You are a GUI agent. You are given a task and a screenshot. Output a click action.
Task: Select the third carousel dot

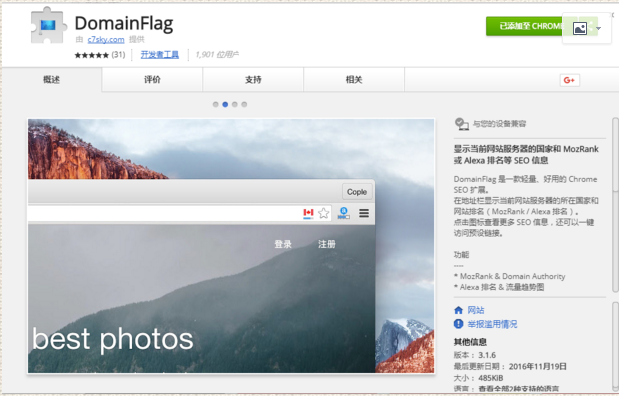click(x=234, y=105)
